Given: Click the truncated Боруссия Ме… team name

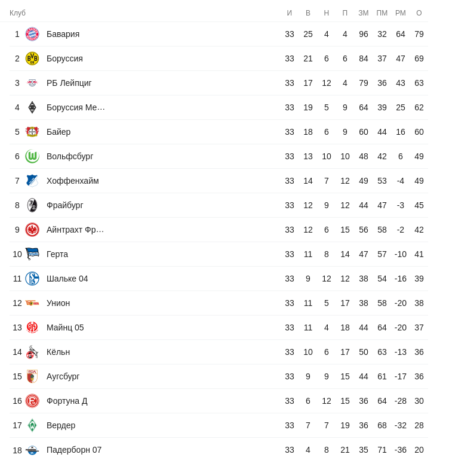Looking at the screenshot, I should (x=76, y=107).
